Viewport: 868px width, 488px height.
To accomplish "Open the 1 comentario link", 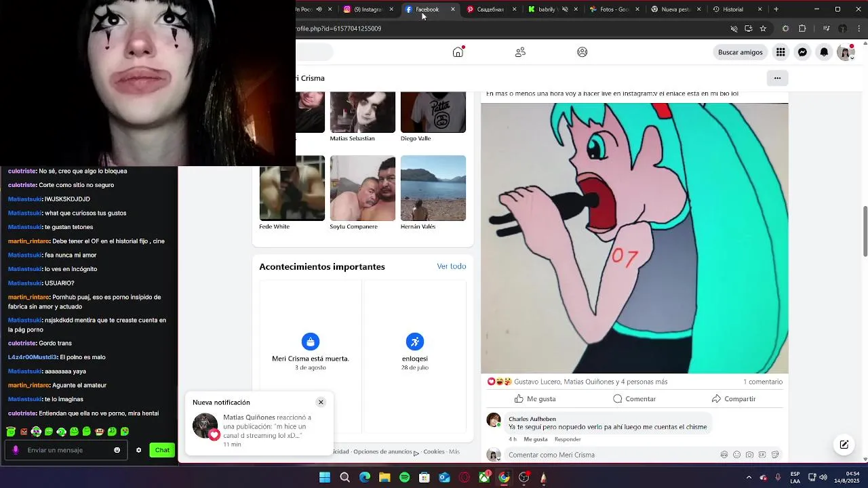I will tap(763, 382).
